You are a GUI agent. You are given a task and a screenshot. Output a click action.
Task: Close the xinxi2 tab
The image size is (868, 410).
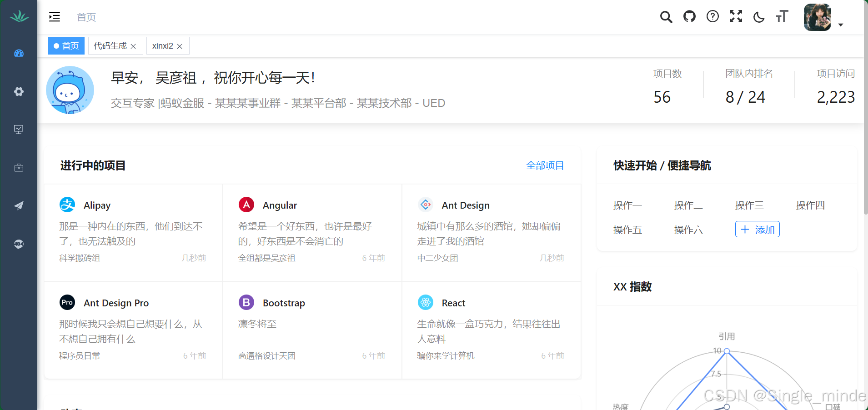(x=180, y=46)
